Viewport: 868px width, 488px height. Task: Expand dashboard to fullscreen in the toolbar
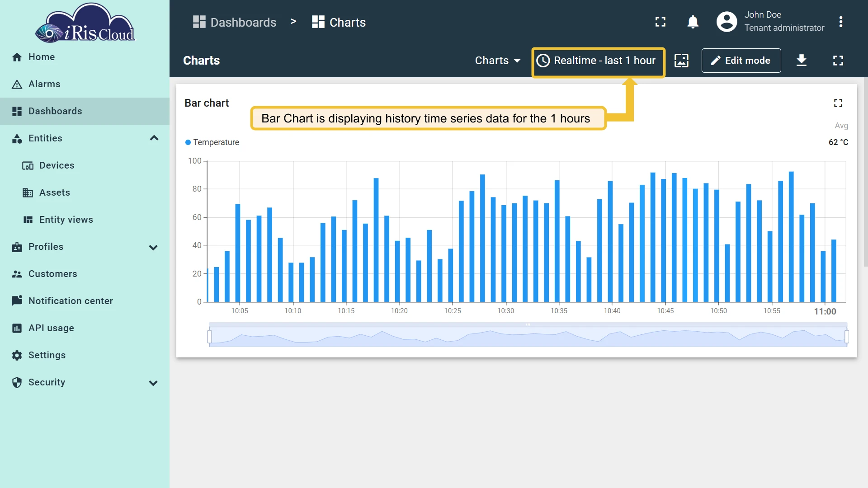pos(838,61)
